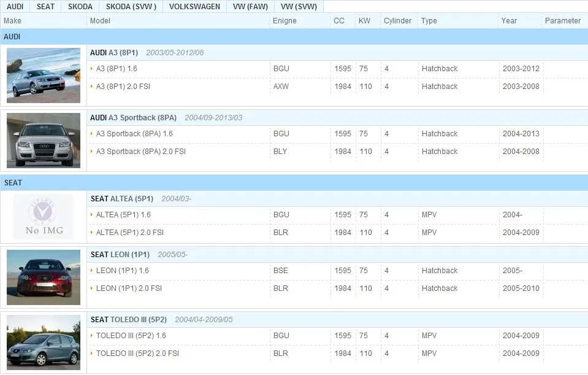
Task: Click the arrow bullet beside A3 (8P1) 1.6
Action: tap(91, 68)
